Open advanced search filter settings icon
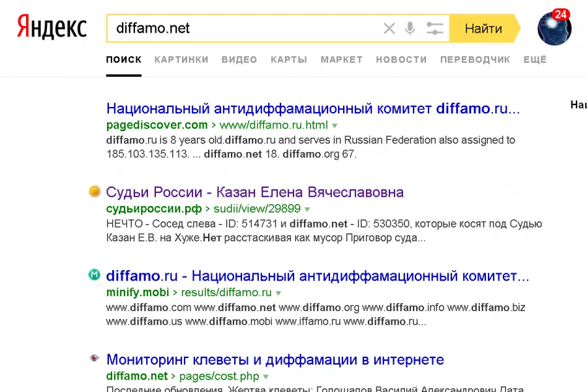 point(434,29)
